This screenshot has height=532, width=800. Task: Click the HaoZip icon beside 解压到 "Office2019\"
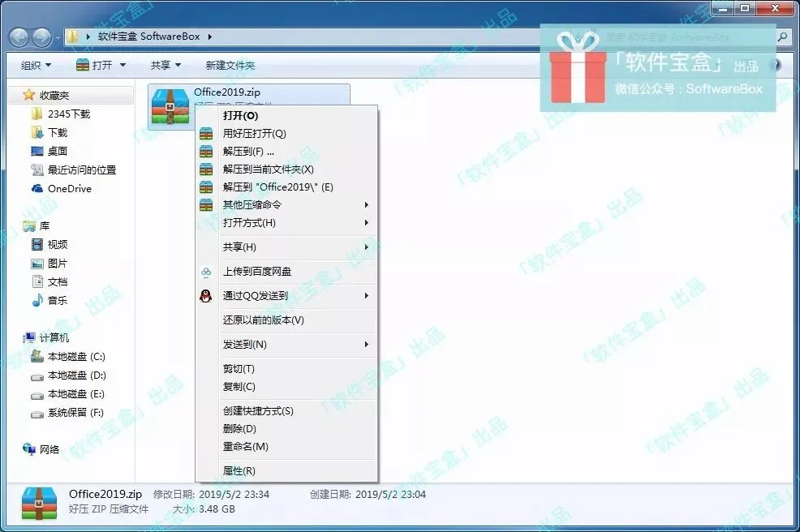pyautogui.click(x=206, y=187)
